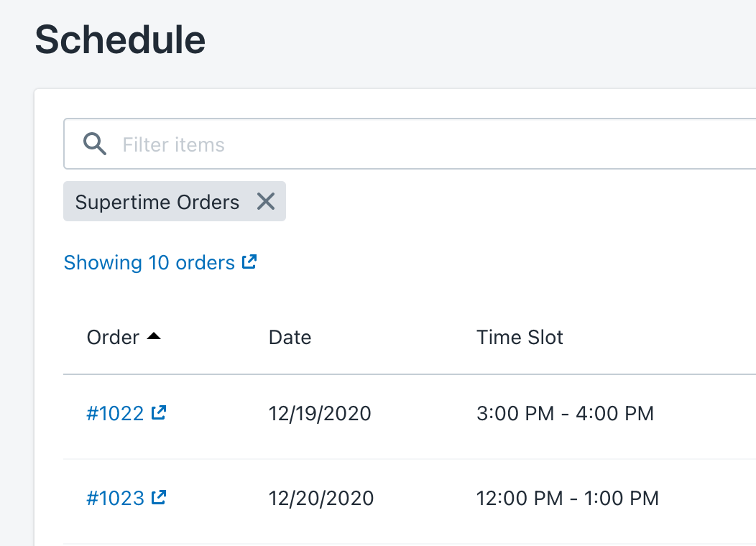Image resolution: width=756 pixels, height=546 pixels.
Task: Sort by the Order column header
Action: click(x=113, y=337)
